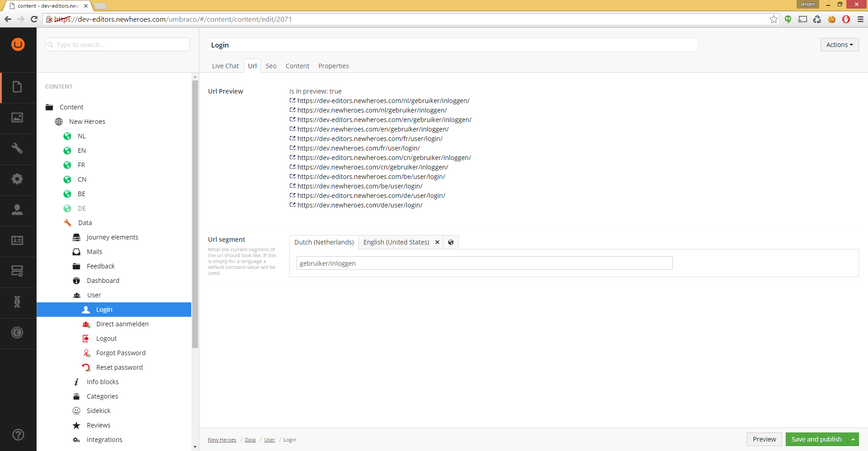Select Reset password in tree
The height and width of the screenshot is (451, 868).
119,367
